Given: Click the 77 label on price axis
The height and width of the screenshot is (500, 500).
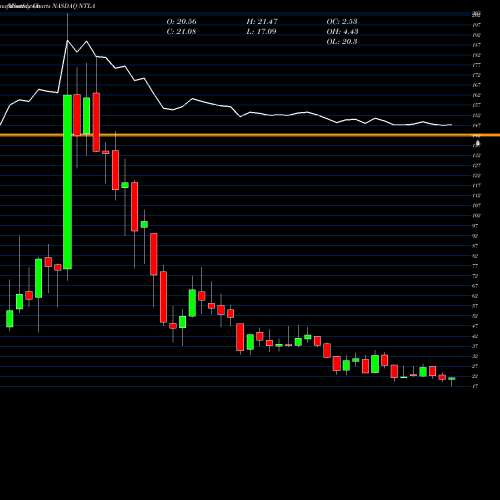Looking at the screenshot, I should tap(476, 266).
